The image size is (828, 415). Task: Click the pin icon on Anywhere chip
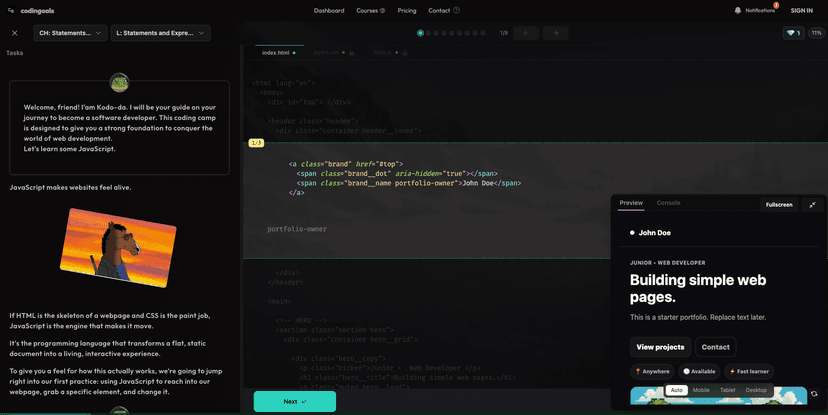(x=638, y=372)
